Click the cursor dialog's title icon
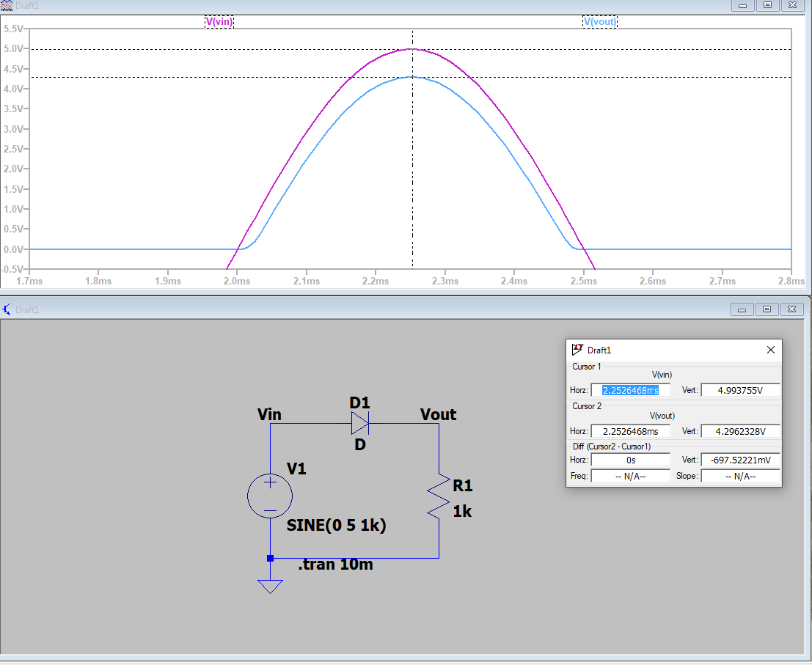The width and height of the screenshot is (812, 665). coord(577,350)
